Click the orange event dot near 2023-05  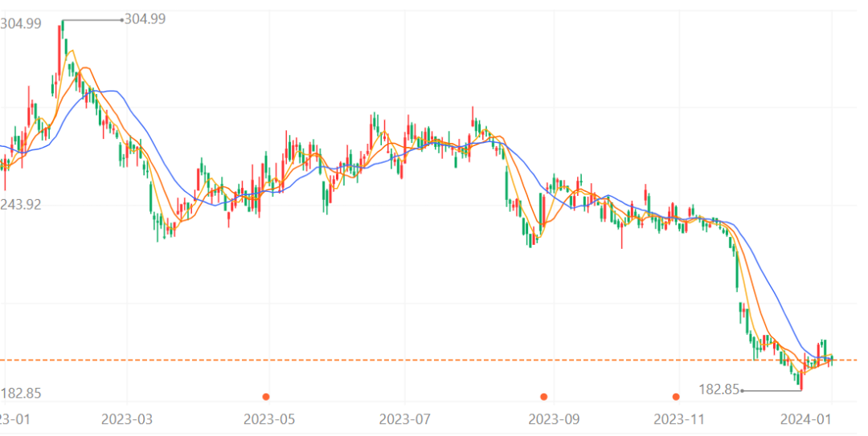coord(266,396)
